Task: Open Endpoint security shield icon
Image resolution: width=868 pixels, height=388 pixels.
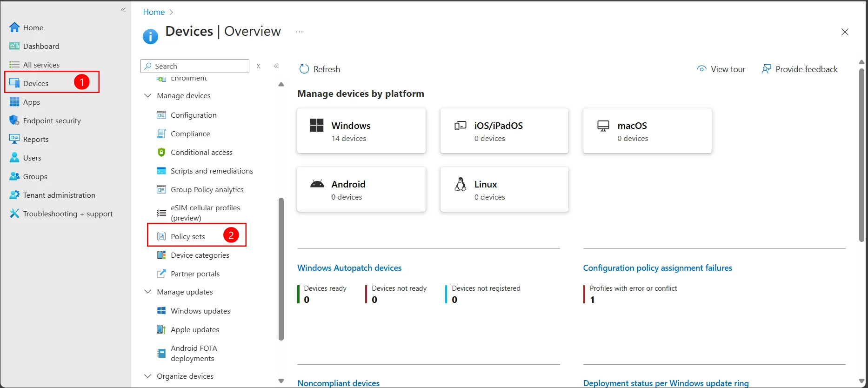Action: click(x=14, y=120)
